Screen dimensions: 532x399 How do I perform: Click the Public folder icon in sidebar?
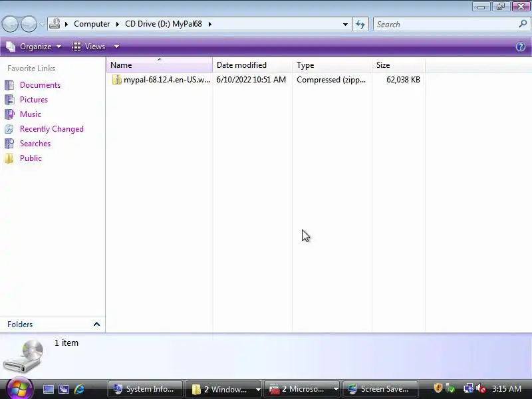[x=9, y=158]
